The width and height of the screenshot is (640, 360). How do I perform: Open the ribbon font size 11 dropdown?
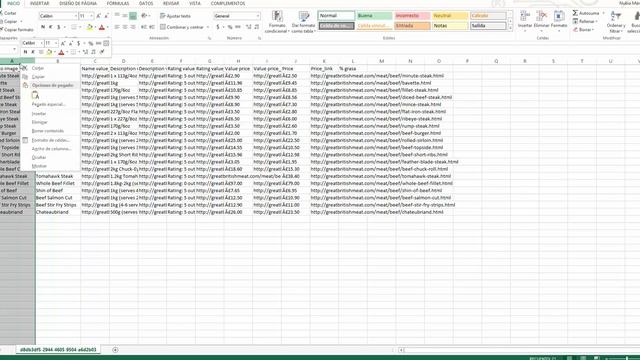[91, 16]
